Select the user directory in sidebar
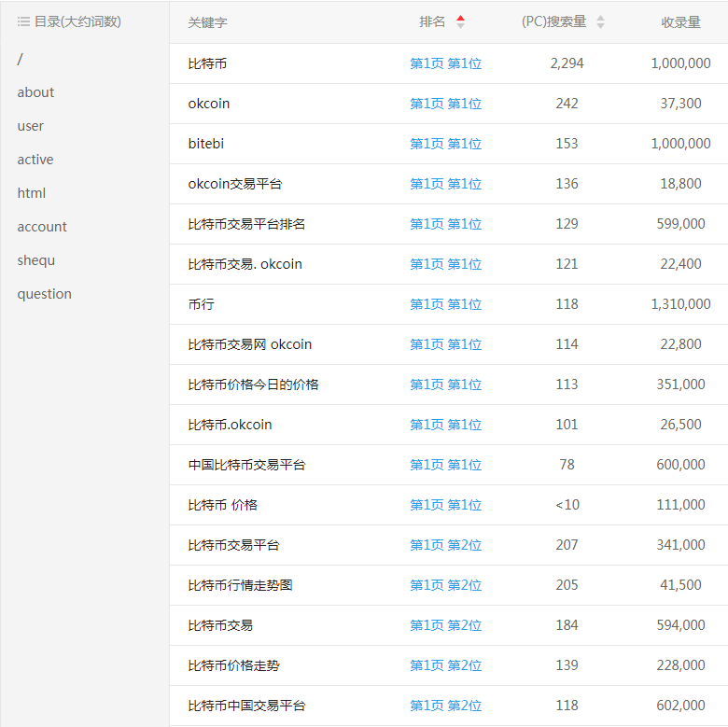Viewport: 728px width, 727px height. pos(31,126)
